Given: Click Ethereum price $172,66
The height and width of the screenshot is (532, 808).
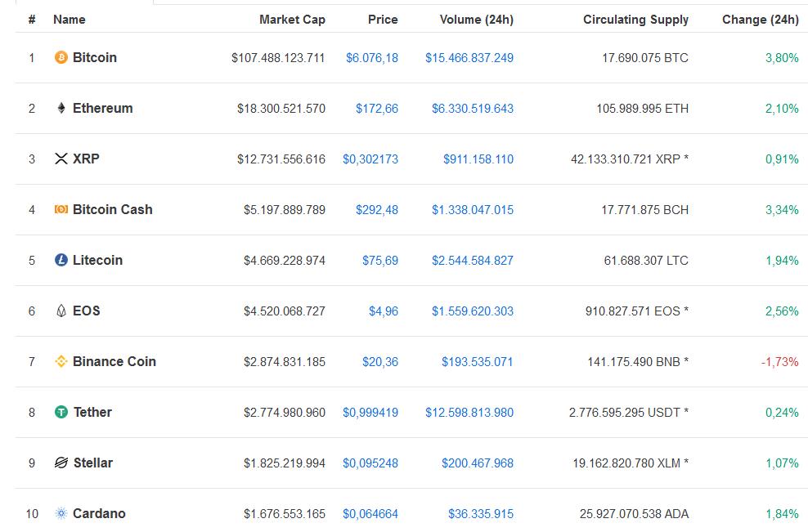Looking at the screenshot, I should [377, 109].
